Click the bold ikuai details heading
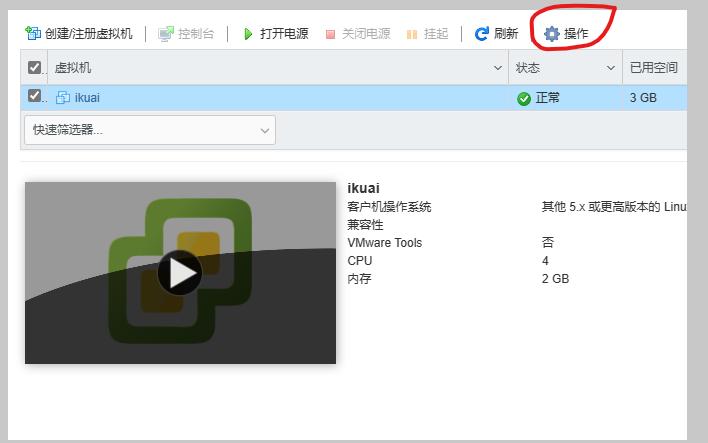Screen dimensions: 708x443 [x=363, y=188]
